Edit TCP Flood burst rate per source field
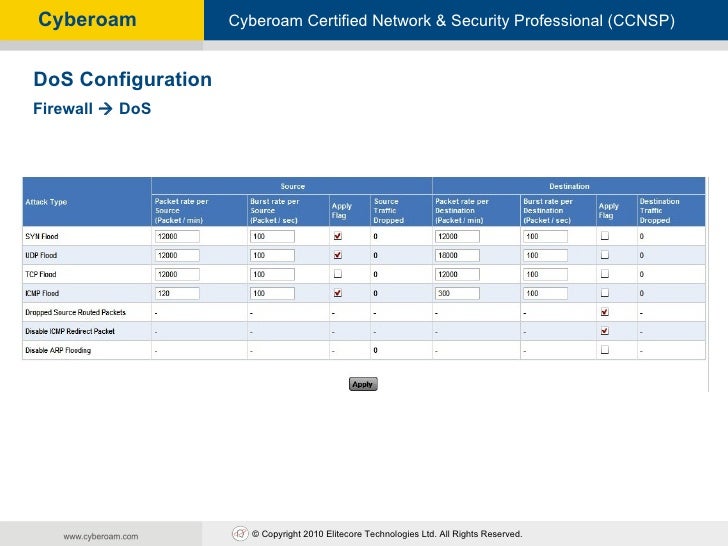Image resolution: width=728 pixels, height=546 pixels. [272, 274]
